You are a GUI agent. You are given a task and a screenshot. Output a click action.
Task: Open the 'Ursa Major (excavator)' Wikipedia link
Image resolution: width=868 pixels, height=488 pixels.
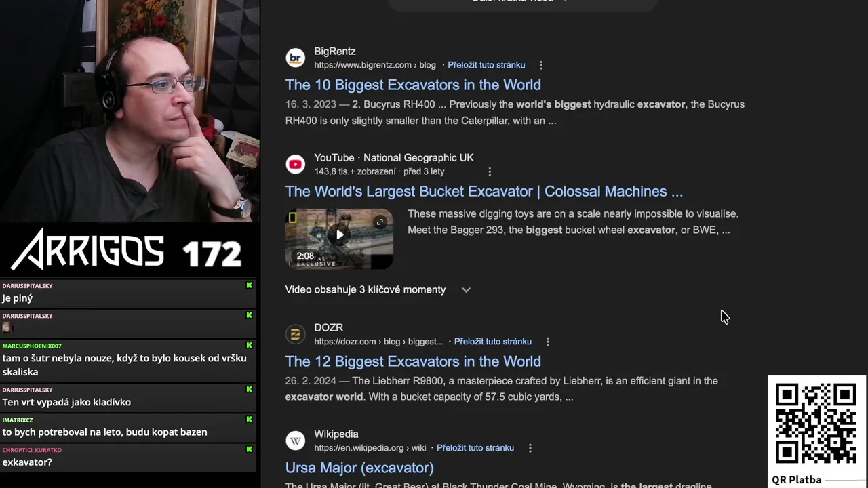tap(359, 468)
